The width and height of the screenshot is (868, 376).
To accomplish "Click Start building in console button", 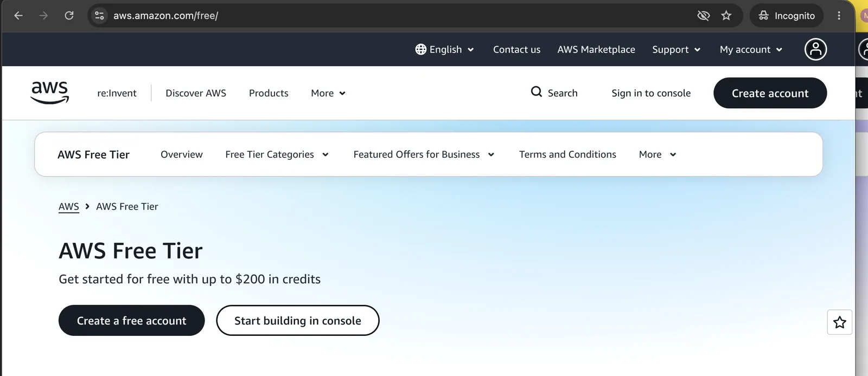I will [x=297, y=320].
